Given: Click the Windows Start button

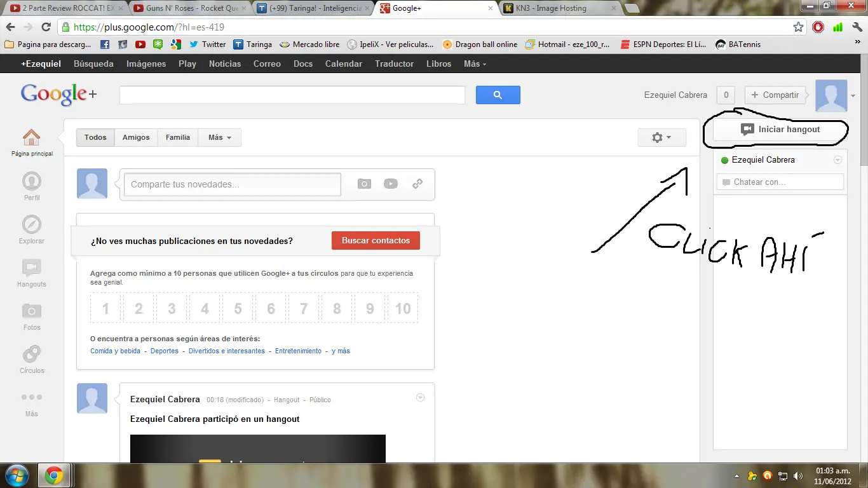Looking at the screenshot, I should tap(17, 475).
